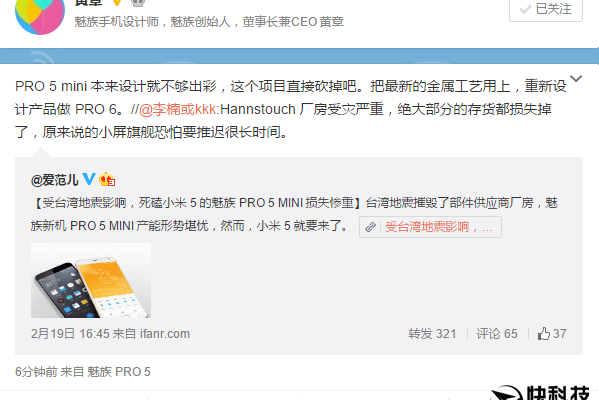
Task: Click the orange verified badge beside 黄章
Action: [117, 2]
